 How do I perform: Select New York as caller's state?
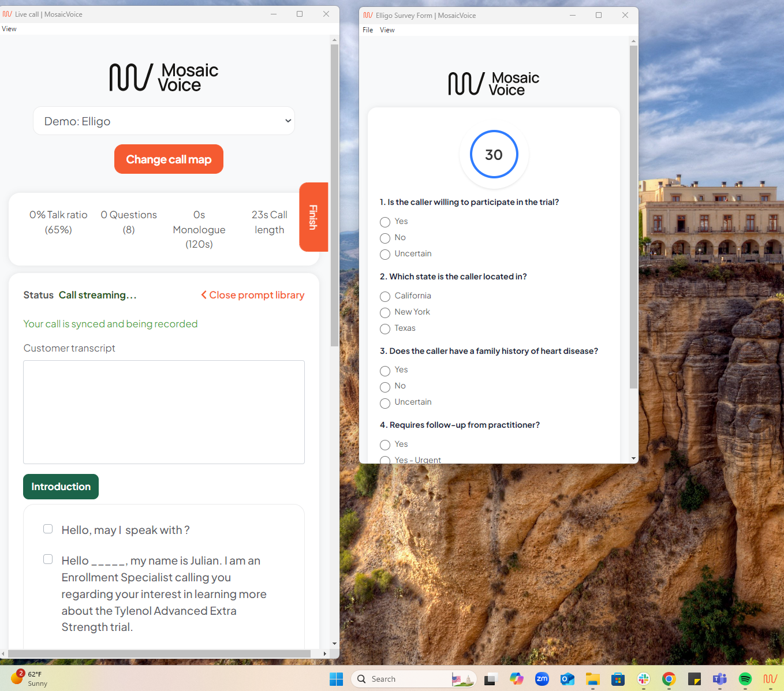coord(385,313)
